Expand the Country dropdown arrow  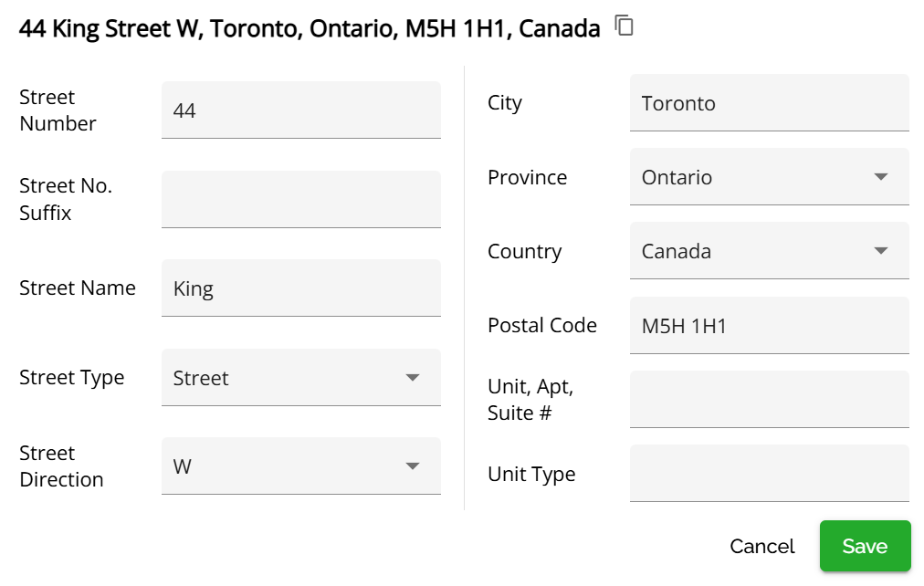click(881, 251)
